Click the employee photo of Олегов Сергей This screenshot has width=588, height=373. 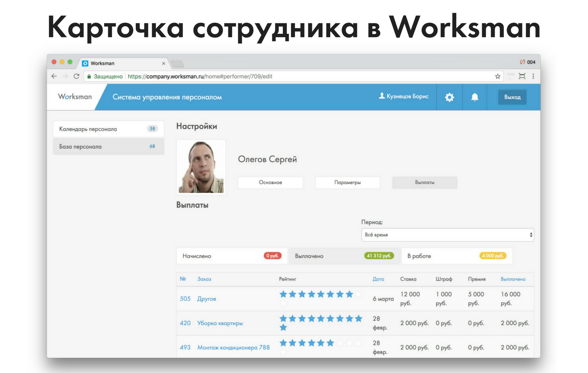(201, 167)
